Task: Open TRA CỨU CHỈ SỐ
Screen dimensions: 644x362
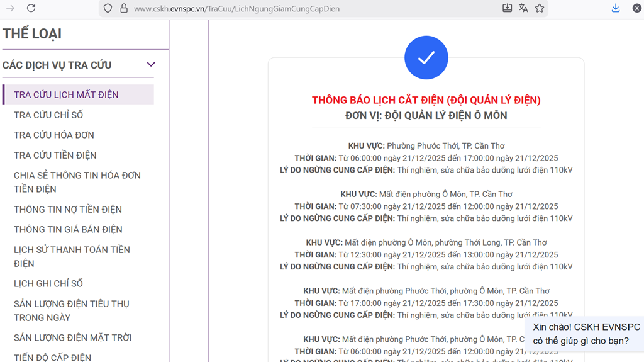Action: 48,115
